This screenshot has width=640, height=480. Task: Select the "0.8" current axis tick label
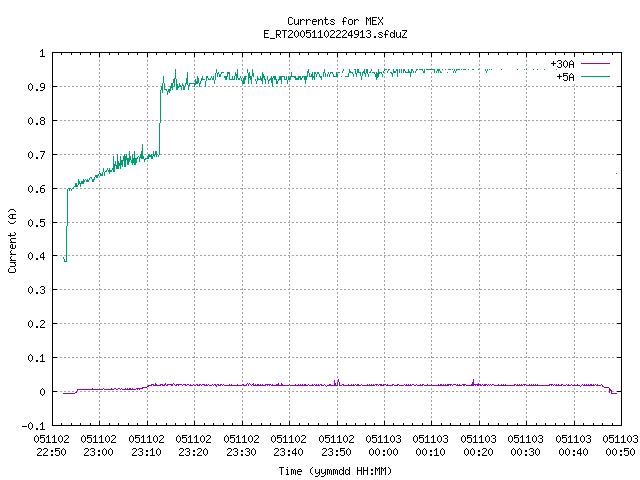tap(36, 121)
